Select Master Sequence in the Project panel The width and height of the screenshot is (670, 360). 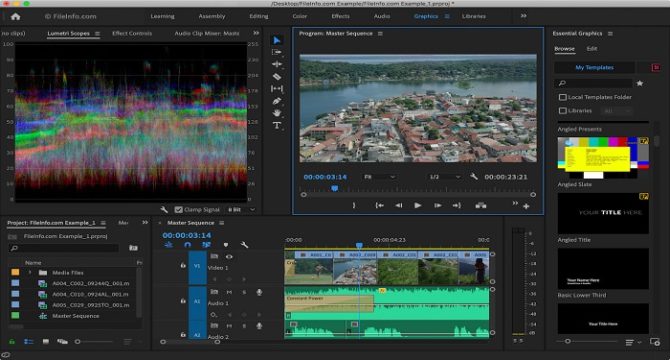75,316
